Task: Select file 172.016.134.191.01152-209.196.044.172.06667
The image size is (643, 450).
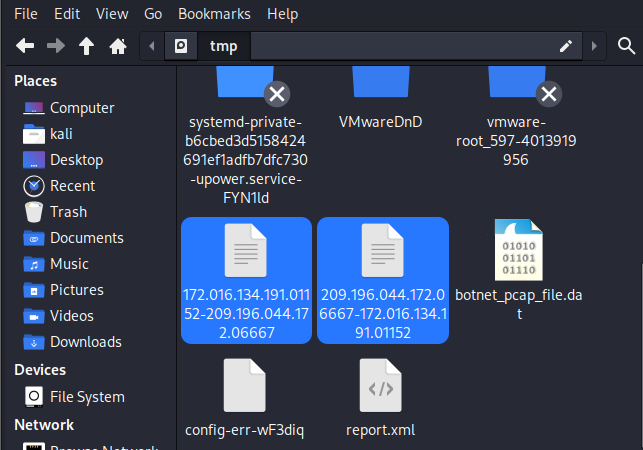Action: click(246, 280)
